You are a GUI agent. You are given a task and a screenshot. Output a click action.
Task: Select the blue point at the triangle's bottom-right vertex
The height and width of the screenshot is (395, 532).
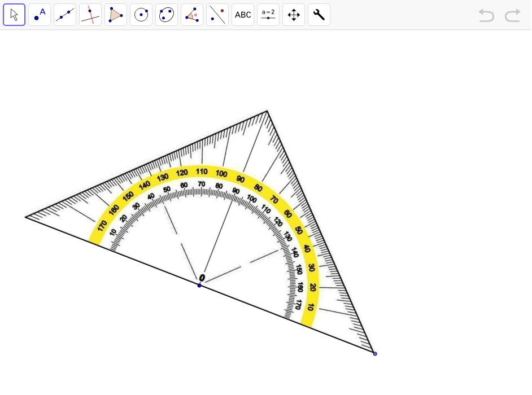[375, 353]
